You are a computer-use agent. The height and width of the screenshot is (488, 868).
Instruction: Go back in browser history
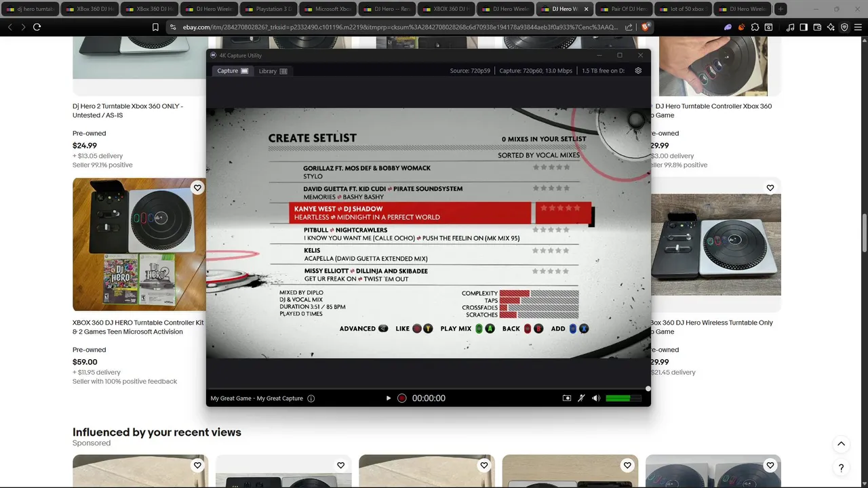click(x=10, y=27)
